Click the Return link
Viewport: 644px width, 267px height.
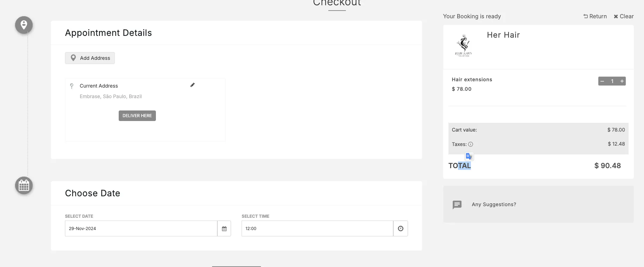(595, 16)
